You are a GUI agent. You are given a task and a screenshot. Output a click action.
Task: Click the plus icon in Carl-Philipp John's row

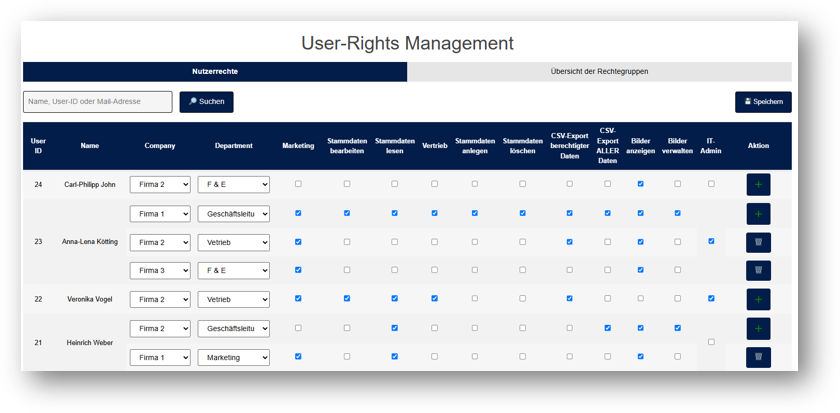coord(758,185)
